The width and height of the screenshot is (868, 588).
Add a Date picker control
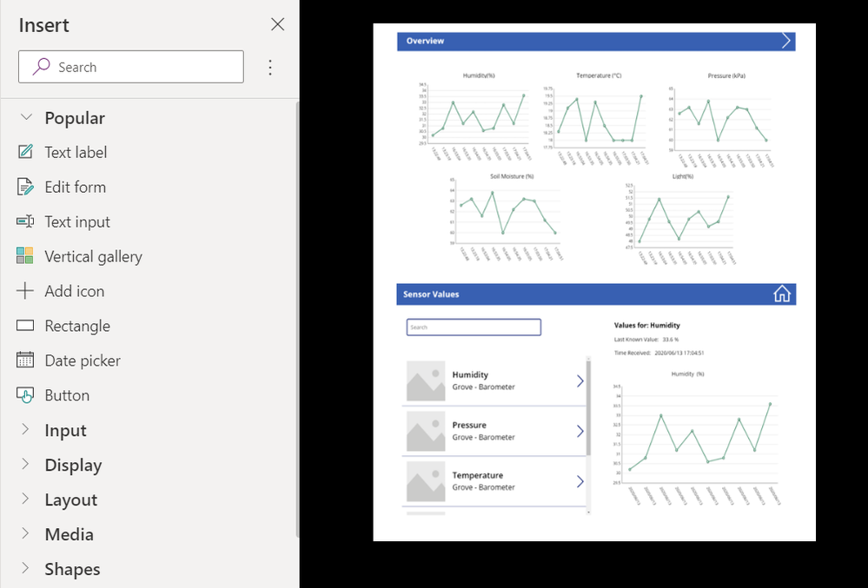pos(83,360)
